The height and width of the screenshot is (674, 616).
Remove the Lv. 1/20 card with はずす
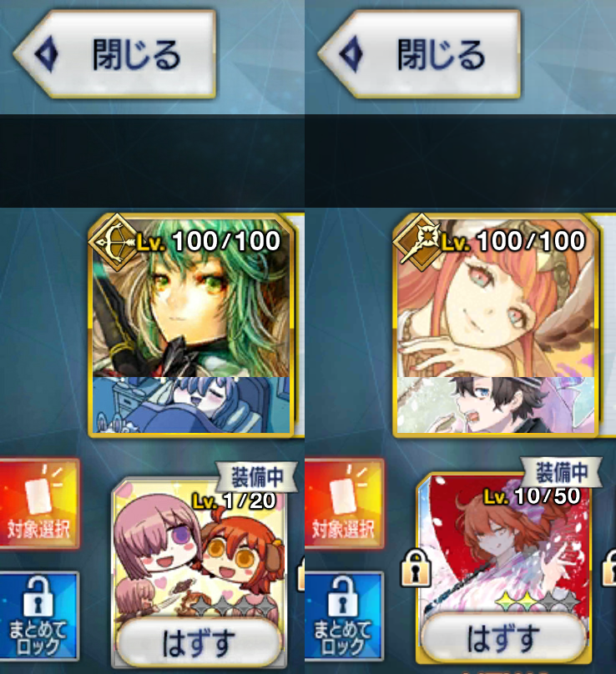pyautogui.click(x=199, y=643)
